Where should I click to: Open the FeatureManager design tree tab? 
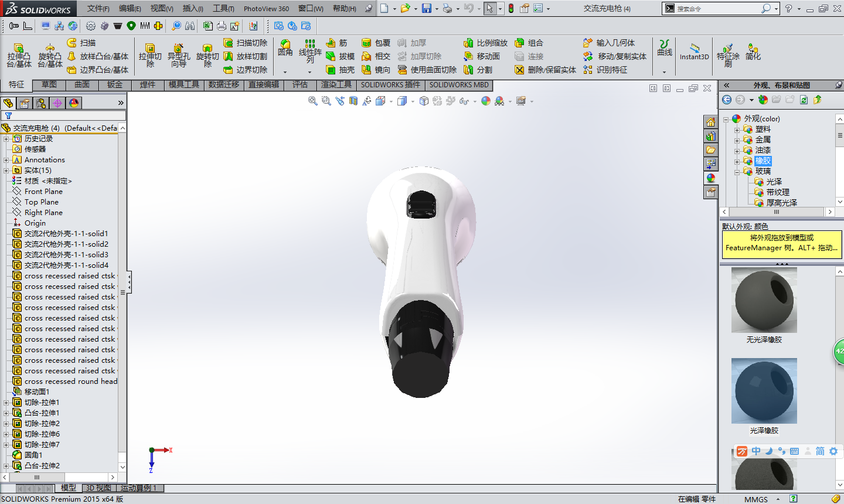tap(8, 103)
